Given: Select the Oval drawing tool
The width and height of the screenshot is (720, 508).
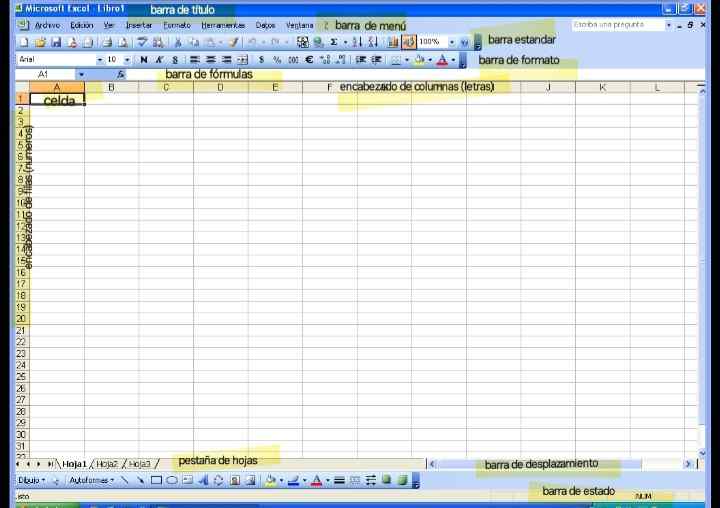Looking at the screenshot, I should point(172,480).
